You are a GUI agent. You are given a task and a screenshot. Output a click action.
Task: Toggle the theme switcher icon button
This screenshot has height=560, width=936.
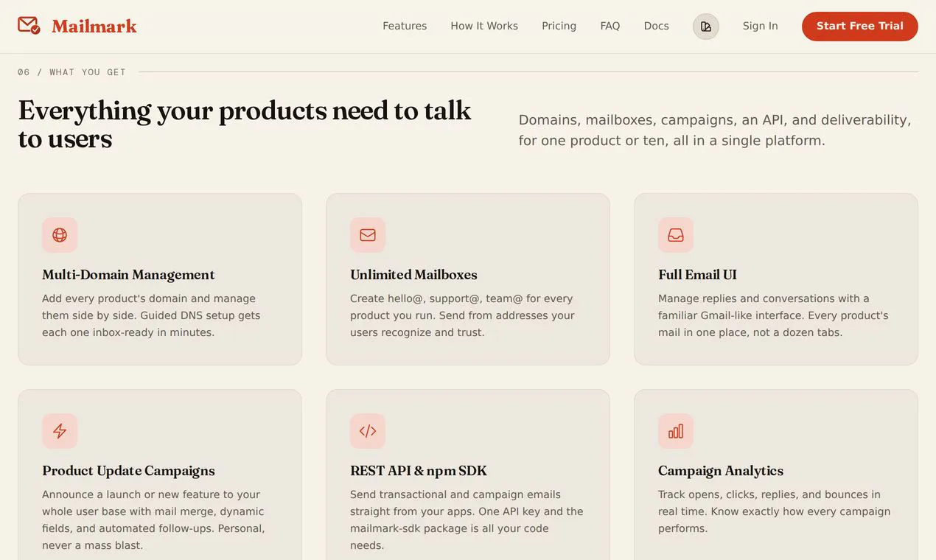pyautogui.click(x=706, y=27)
